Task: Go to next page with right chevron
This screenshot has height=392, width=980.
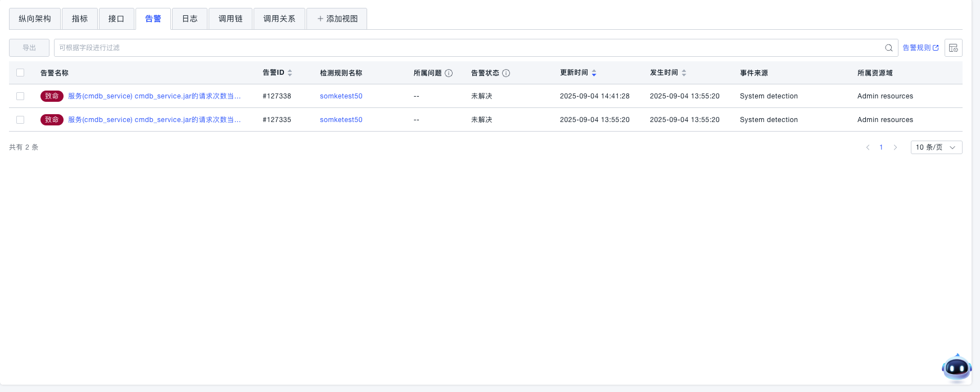Action: coord(895,147)
